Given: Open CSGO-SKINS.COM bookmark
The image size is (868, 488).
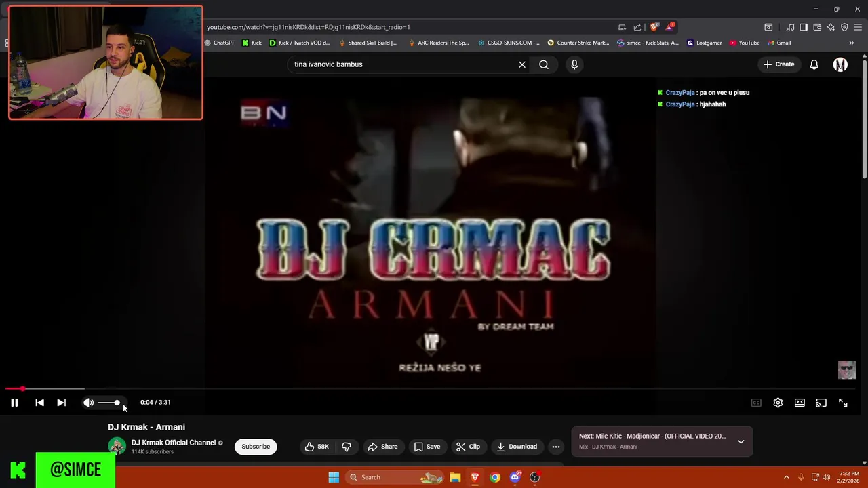Looking at the screenshot, I should tap(509, 43).
